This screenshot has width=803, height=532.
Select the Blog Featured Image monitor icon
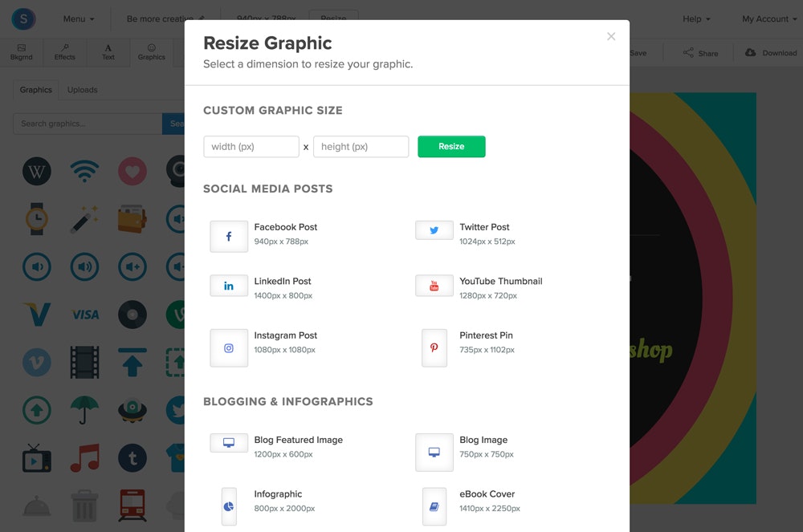[x=229, y=443]
